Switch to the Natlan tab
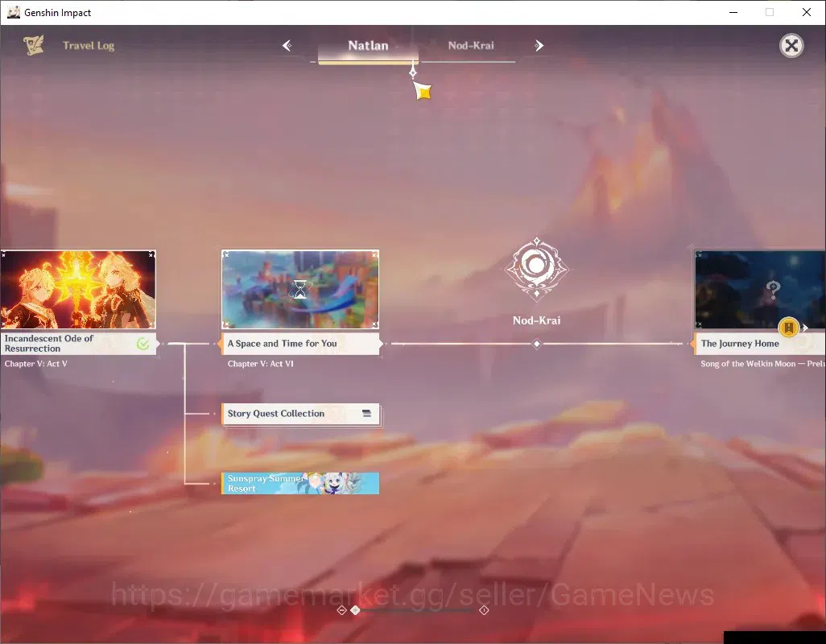The width and height of the screenshot is (826, 644). [368, 46]
